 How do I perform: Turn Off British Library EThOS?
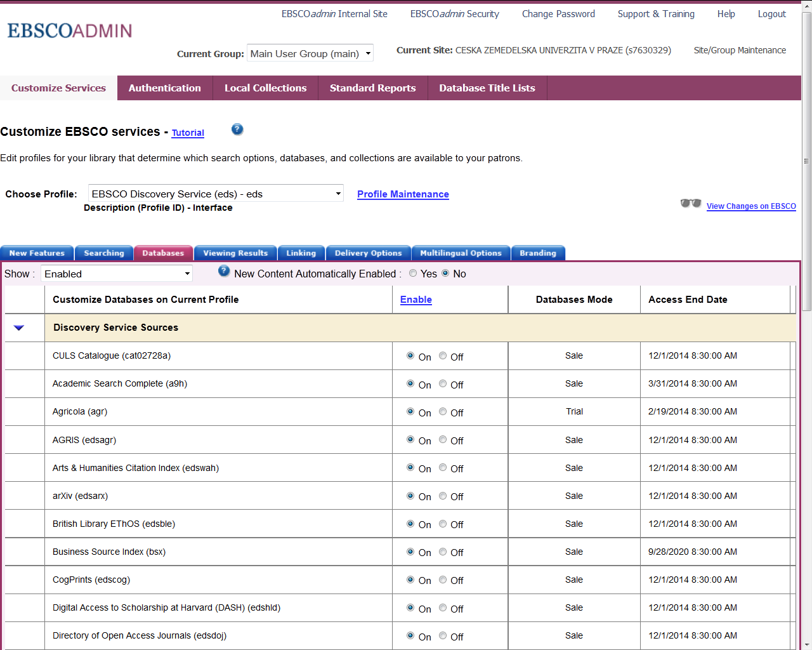(443, 524)
